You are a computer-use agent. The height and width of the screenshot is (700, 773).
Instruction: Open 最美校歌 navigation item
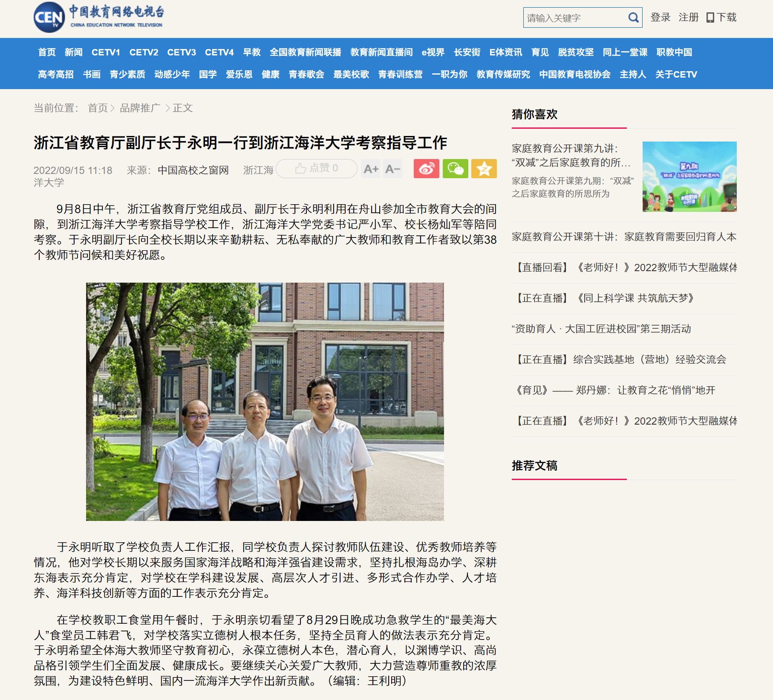coord(351,74)
